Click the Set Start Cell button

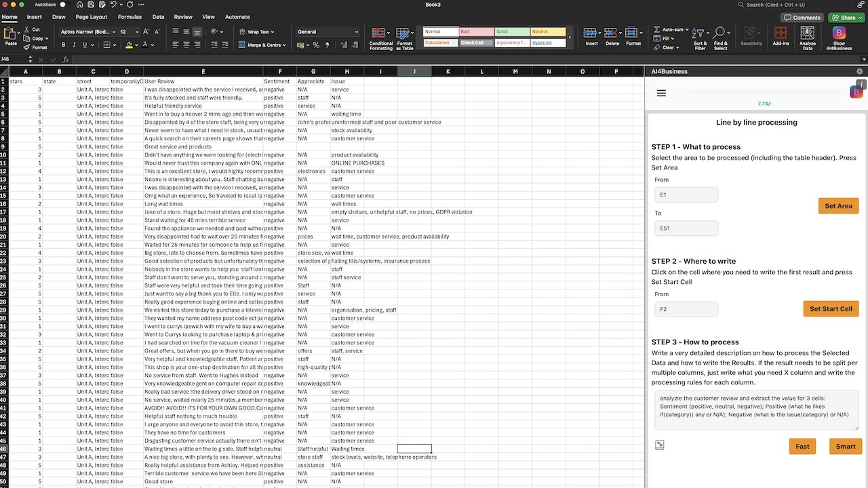coord(831,309)
